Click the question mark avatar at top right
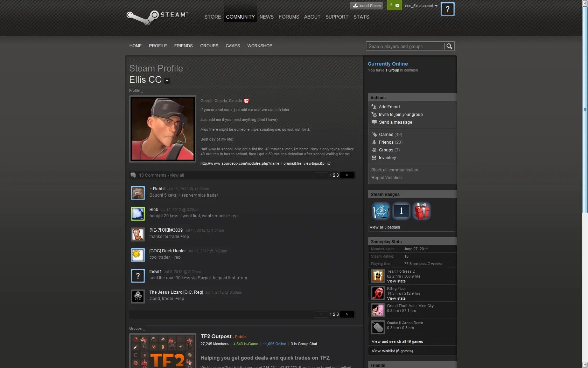The image size is (588, 368). tap(447, 9)
